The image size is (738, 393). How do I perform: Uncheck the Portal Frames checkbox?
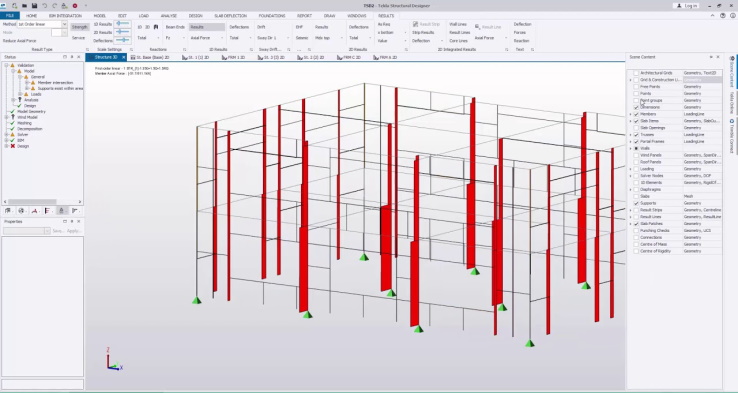pos(636,141)
